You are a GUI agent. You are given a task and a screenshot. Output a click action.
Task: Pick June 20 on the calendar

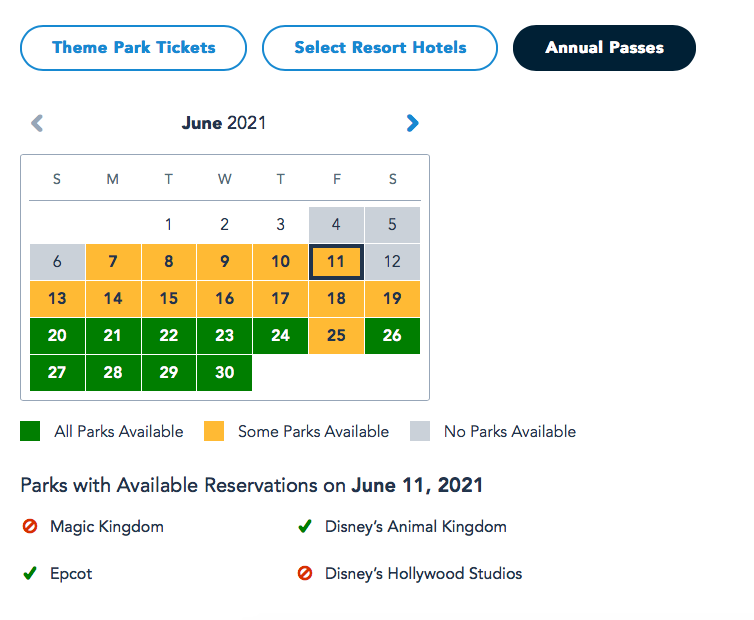57,336
